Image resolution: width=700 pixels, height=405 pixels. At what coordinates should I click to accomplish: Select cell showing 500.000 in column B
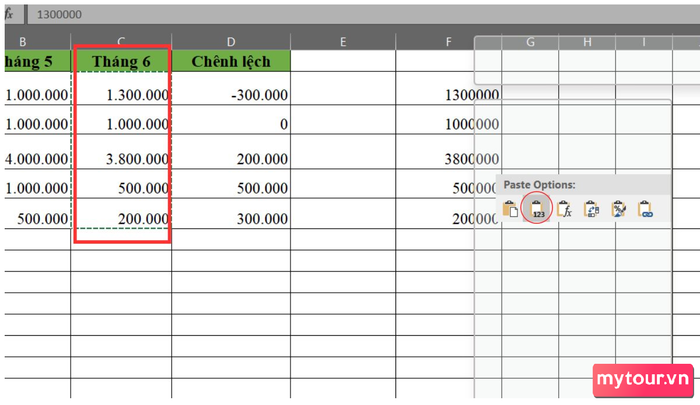point(38,214)
